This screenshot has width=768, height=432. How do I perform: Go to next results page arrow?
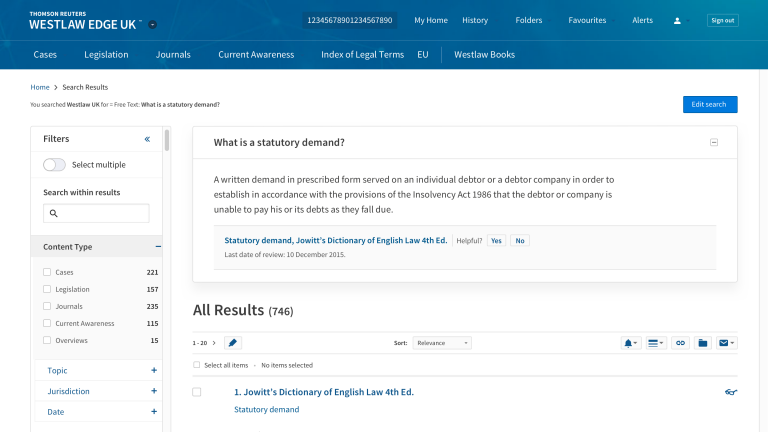pyautogui.click(x=214, y=343)
